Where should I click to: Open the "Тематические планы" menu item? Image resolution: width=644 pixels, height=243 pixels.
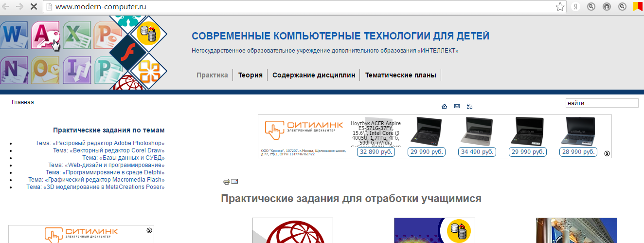coord(401,75)
